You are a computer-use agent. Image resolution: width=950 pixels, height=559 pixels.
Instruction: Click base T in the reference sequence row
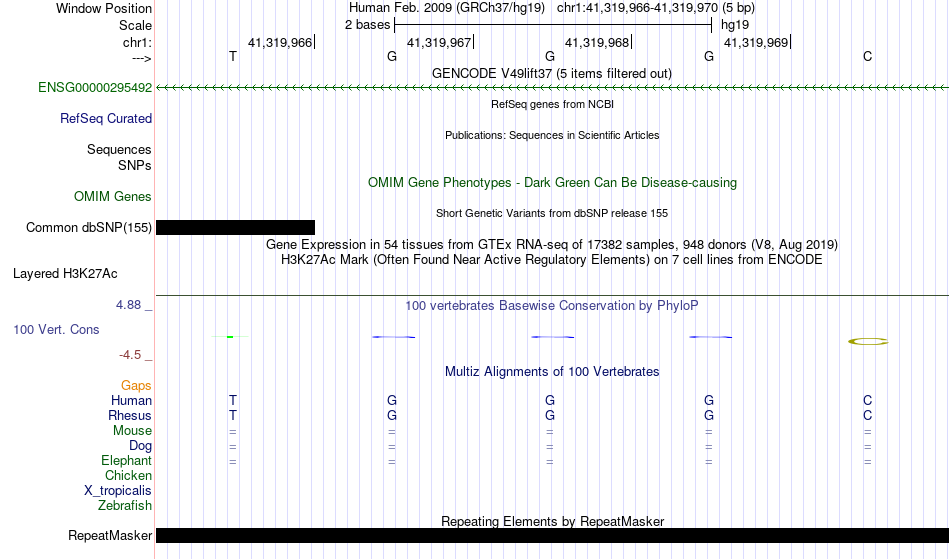pos(233,56)
